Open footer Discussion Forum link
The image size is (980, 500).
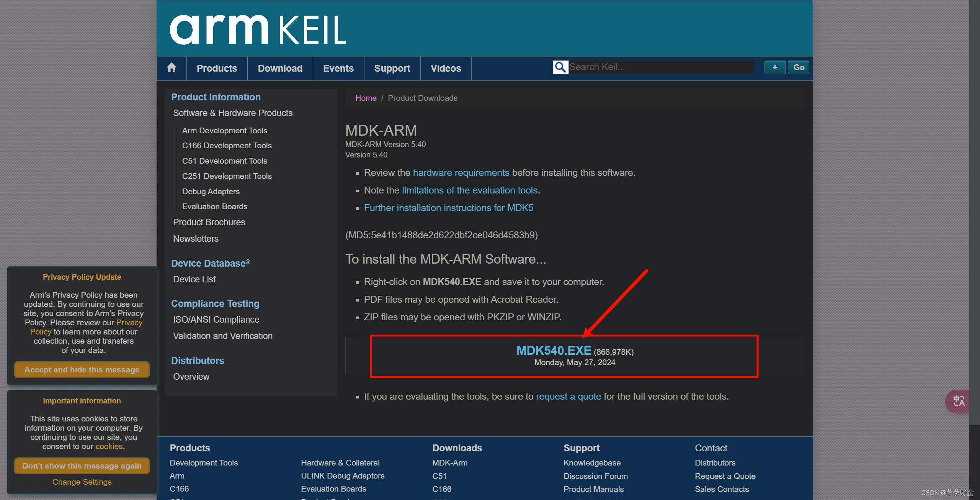(596, 476)
